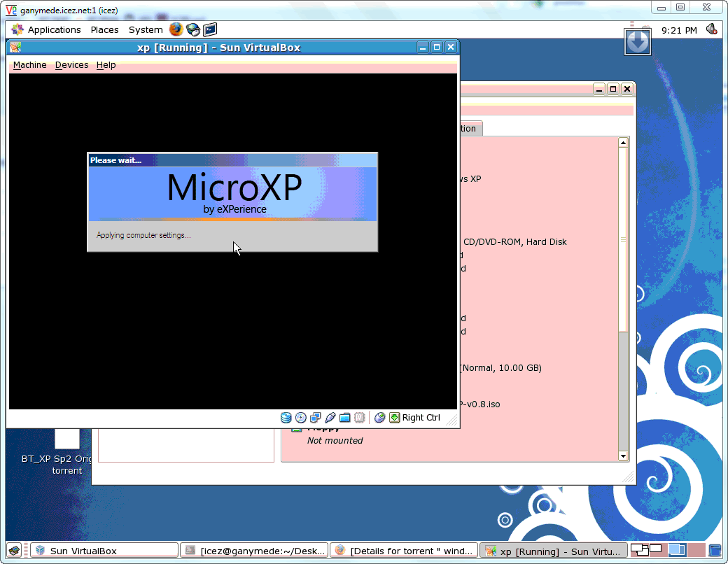Image resolution: width=728 pixels, height=564 pixels.
Task: Click the mouse integration status icon
Action: [380, 418]
